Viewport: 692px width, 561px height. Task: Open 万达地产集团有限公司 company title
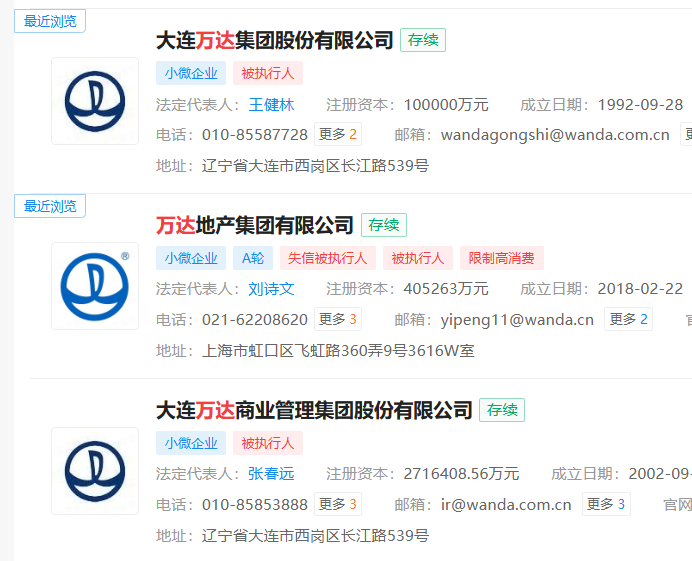tap(255, 226)
